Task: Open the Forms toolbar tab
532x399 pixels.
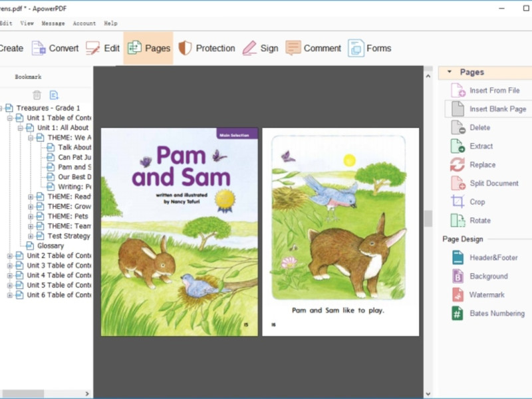Action: [x=370, y=48]
